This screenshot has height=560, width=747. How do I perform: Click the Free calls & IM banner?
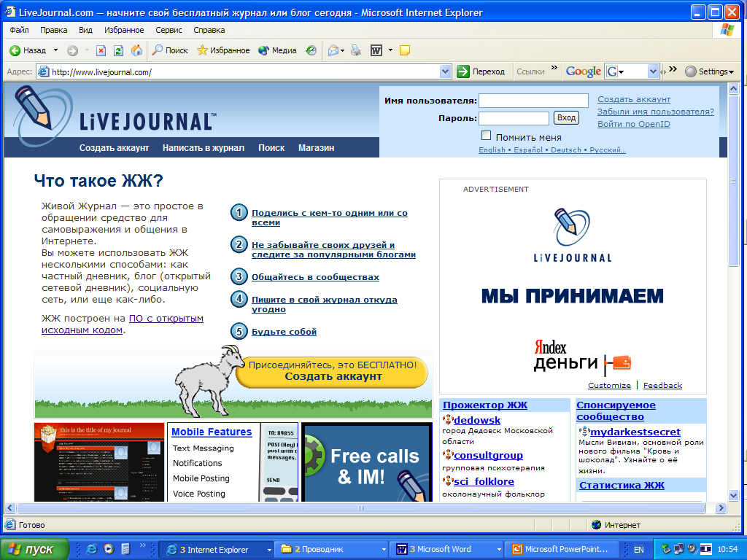click(x=367, y=462)
